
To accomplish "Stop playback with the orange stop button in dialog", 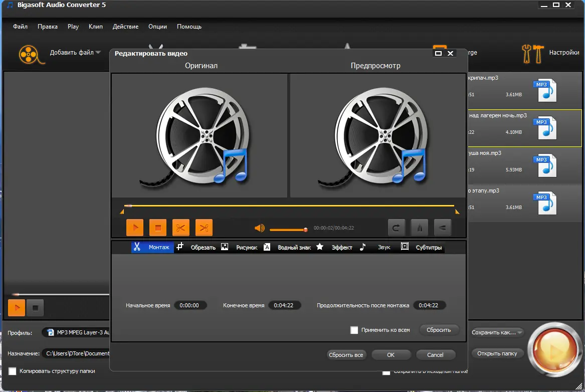I will pos(158,228).
